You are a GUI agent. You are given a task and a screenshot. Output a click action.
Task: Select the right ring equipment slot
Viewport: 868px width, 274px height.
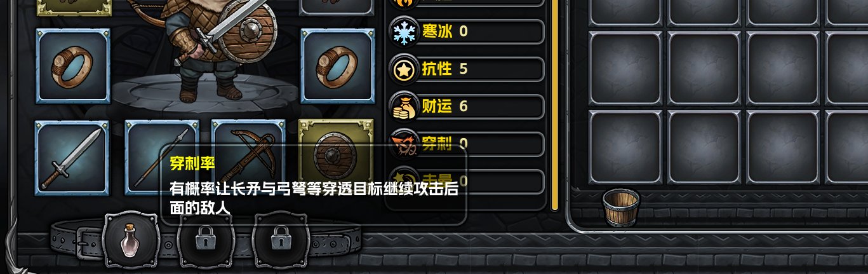click(x=338, y=65)
